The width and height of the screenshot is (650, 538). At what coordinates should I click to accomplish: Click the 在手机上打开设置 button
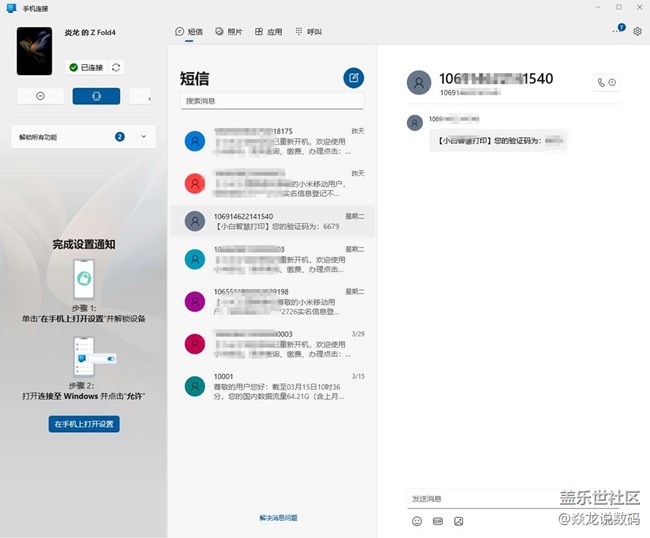[x=84, y=424]
